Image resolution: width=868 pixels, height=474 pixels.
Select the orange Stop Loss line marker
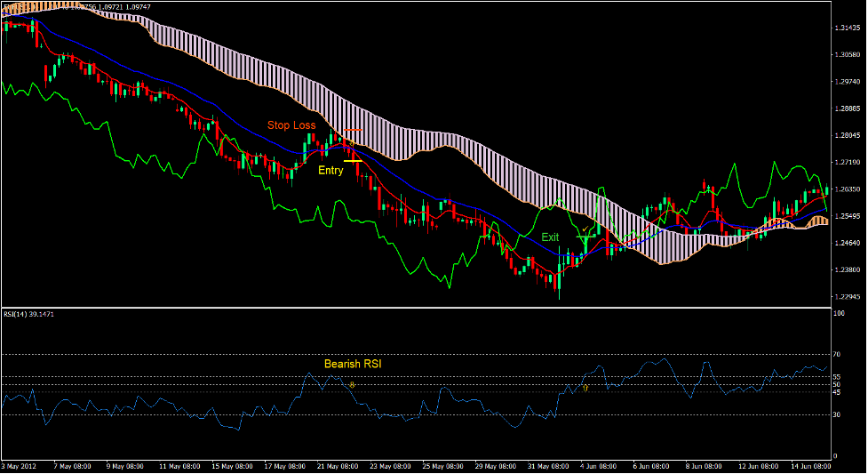tap(353, 131)
